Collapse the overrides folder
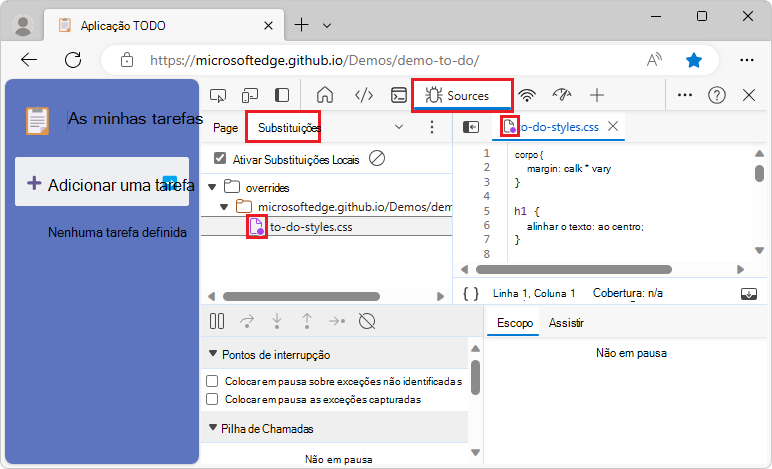The height and width of the screenshot is (469, 772). click(x=212, y=187)
